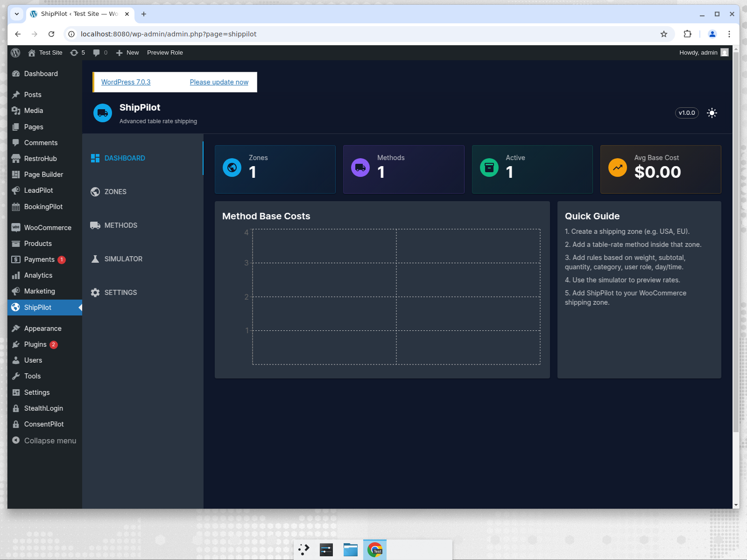Open WordPress Settings in sidebar
747x560 pixels.
pyautogui.click(x=45, y=392)
